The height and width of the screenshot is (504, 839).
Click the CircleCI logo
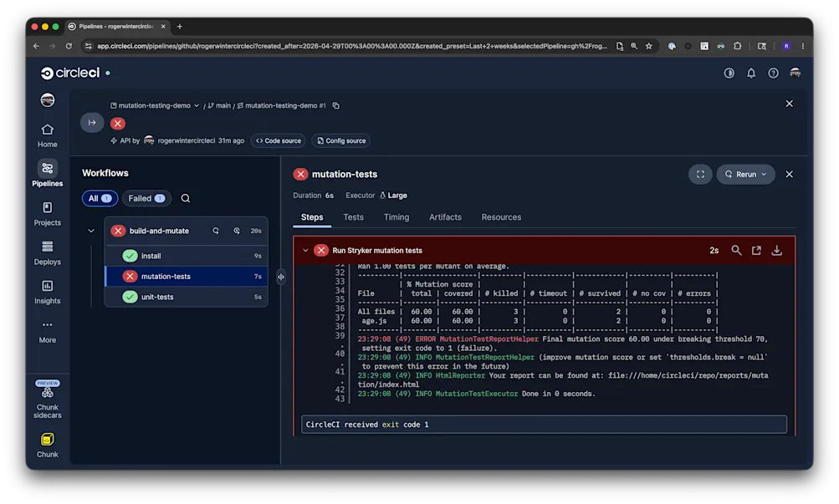coord(70,73)
